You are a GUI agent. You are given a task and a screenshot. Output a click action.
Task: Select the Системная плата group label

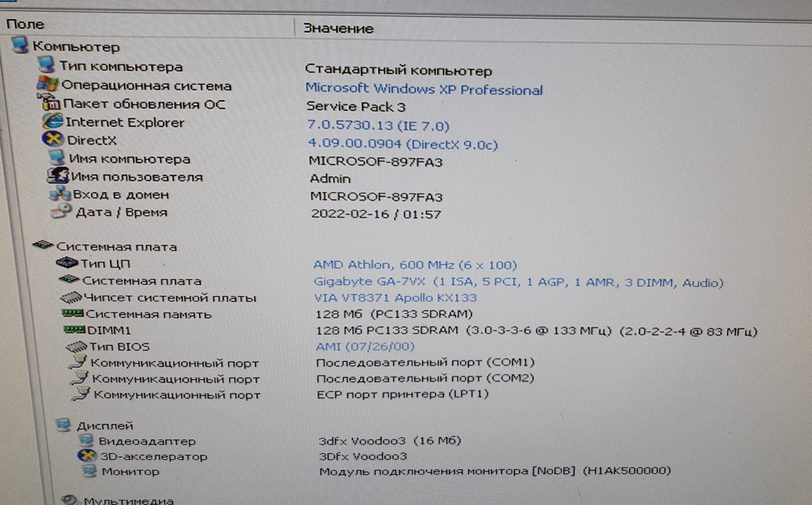[x=117, y=247]
